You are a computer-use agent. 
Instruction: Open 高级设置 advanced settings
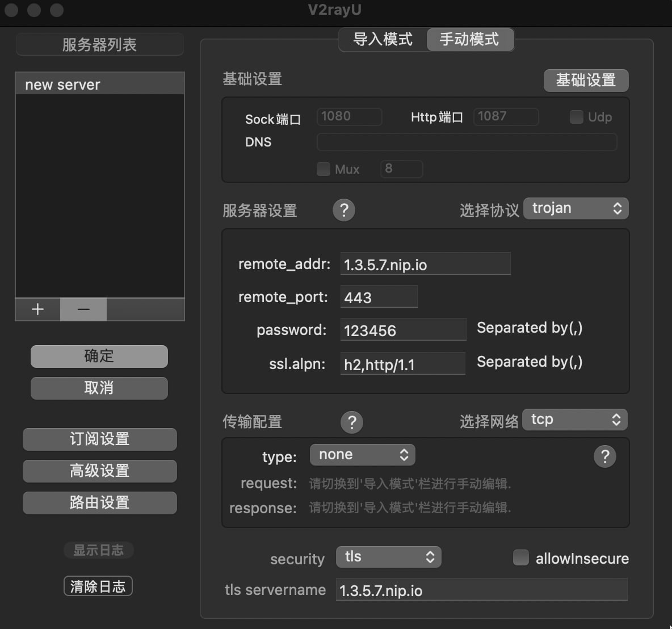click(99, 471)
